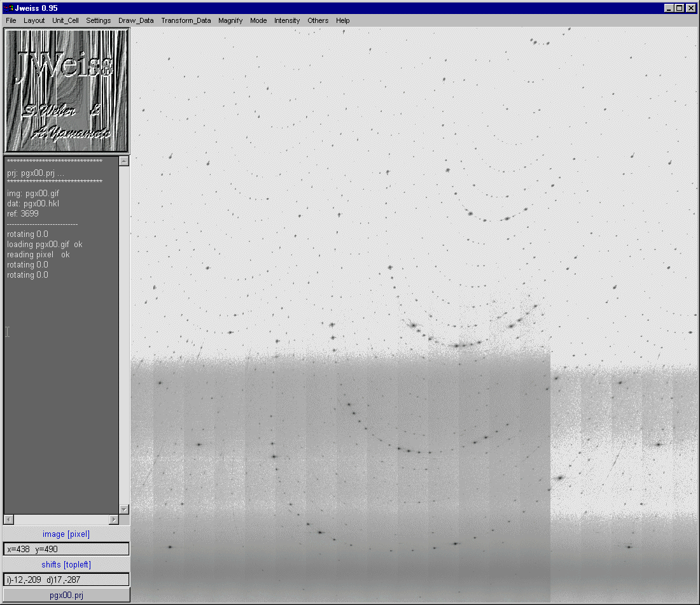Click the 'prj: pgx00.prj ...' log line

click(36, 173)
